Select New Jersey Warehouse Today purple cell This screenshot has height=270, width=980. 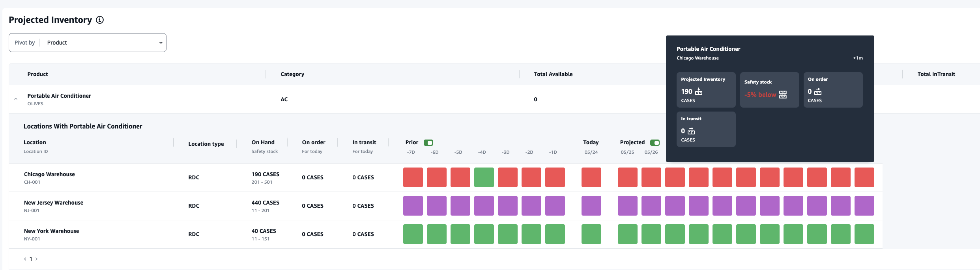(x=591, y=206)
